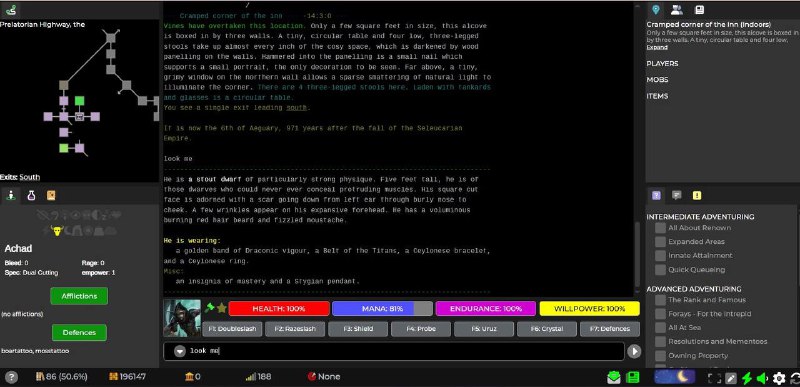The width and height of the screenshot is (800, 387).
Task: Open the settings gear icon
Action: [x=779, y=378]
